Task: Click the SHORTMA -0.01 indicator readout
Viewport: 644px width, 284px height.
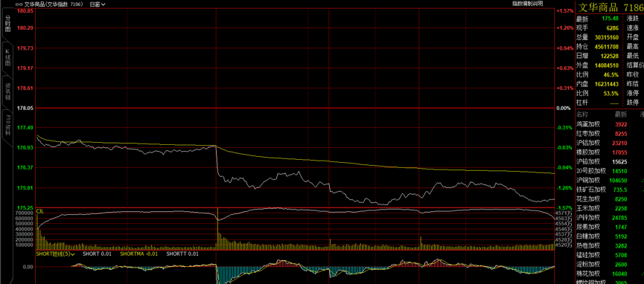Action: (139, 254)
